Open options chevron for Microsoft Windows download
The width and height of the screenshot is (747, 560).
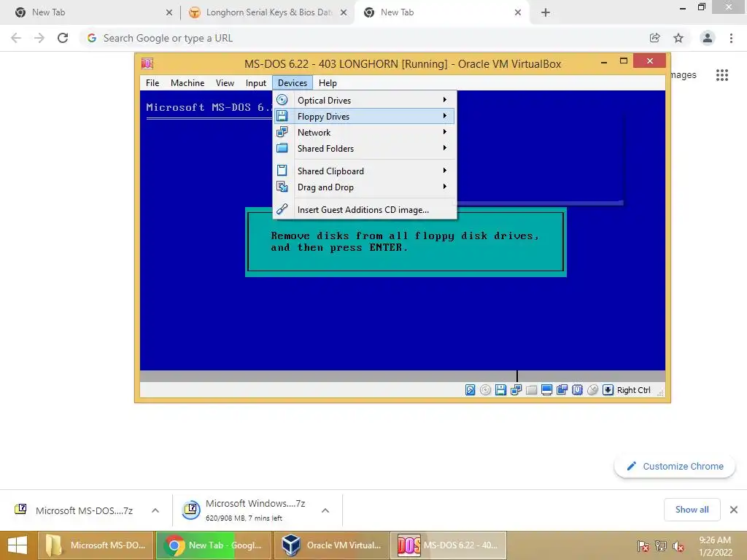[325, 510]
